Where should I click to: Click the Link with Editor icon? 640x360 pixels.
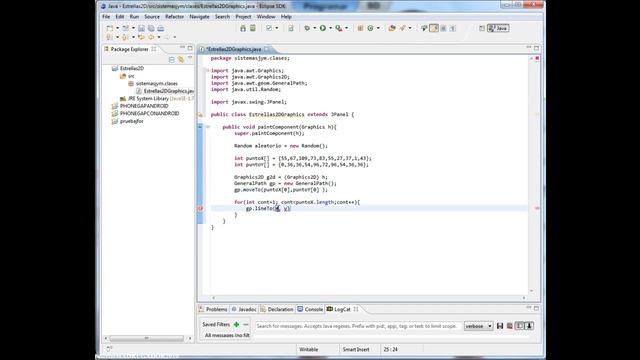tap(181, 60)
